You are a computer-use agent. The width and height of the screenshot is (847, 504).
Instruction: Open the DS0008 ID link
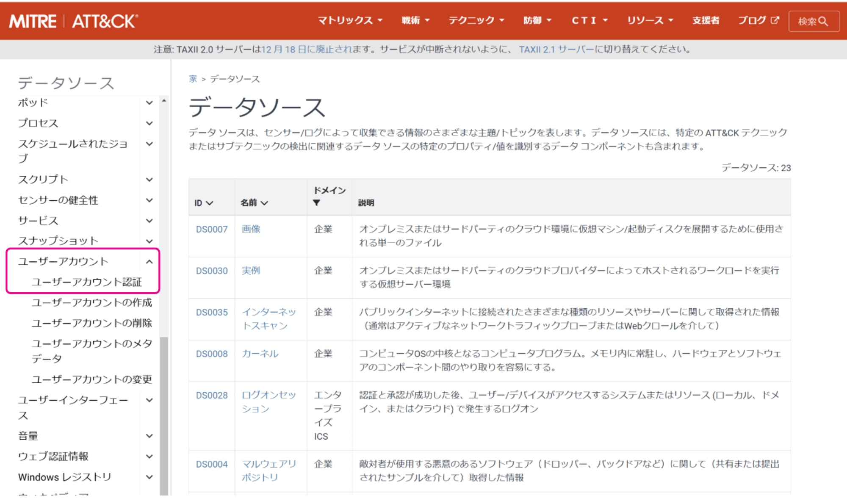(212, 354)
